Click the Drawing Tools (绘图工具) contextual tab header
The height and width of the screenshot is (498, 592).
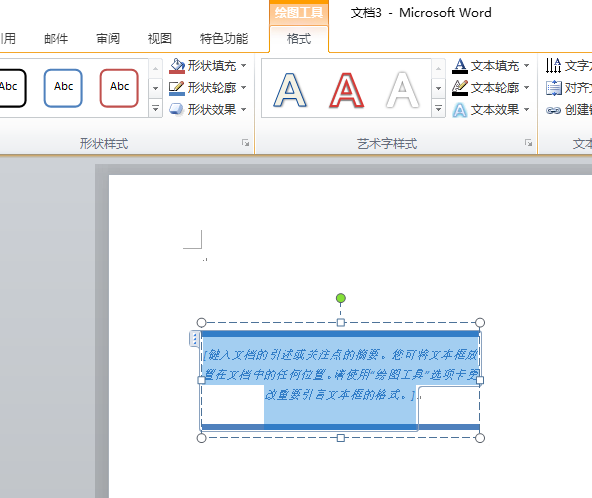299,13
